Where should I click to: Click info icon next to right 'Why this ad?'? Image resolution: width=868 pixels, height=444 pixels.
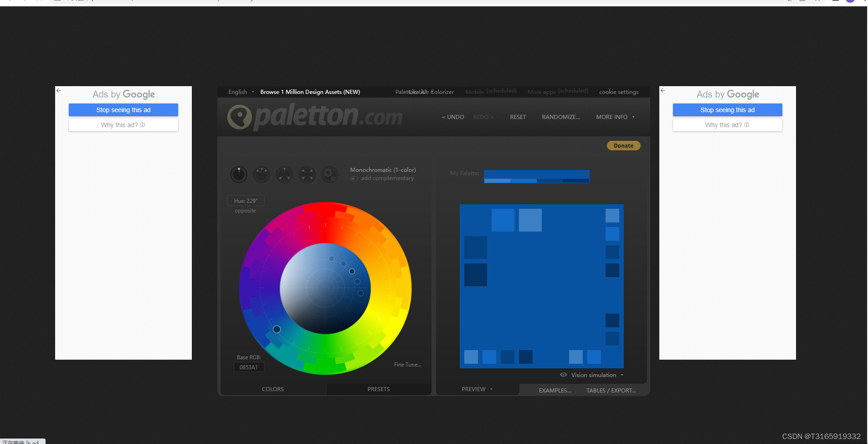(747, 125)
